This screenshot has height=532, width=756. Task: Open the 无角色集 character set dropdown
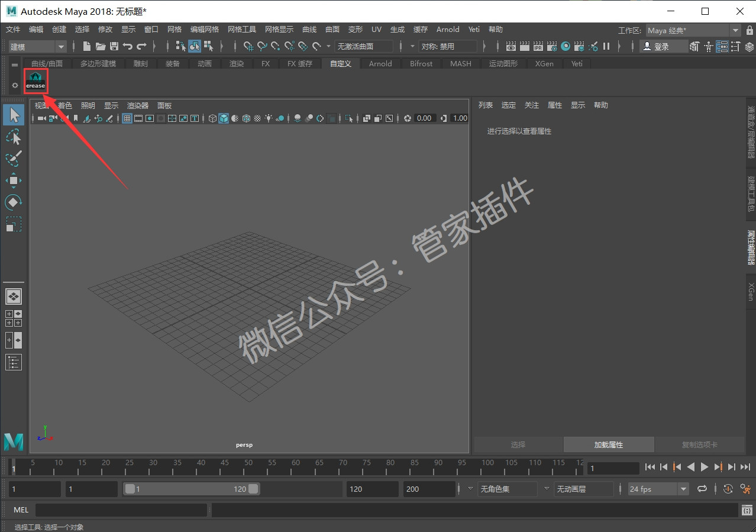tap(507, 489)
